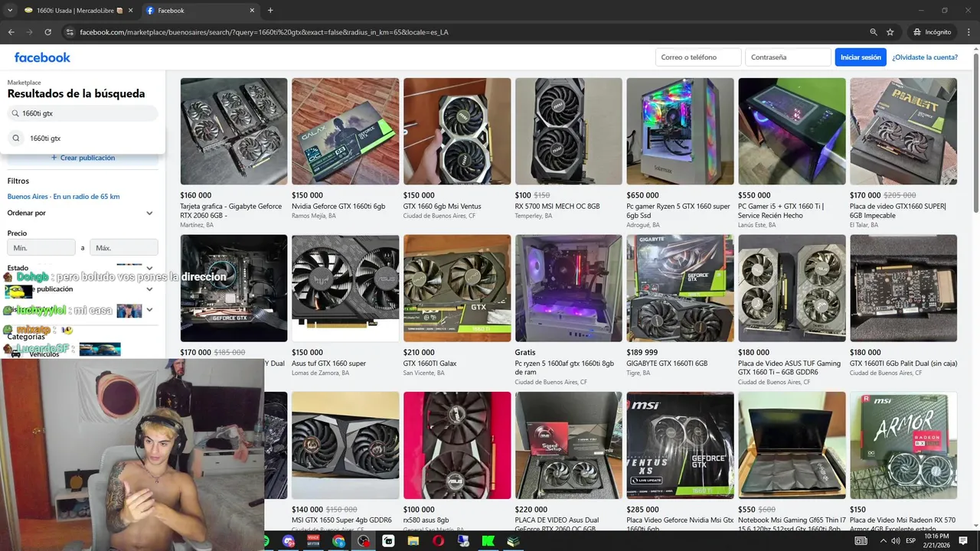Select the 1660ti gtx search suggestion
This screenshot has height=551, width=980.
pyautogui.click(x=83, y=139)
